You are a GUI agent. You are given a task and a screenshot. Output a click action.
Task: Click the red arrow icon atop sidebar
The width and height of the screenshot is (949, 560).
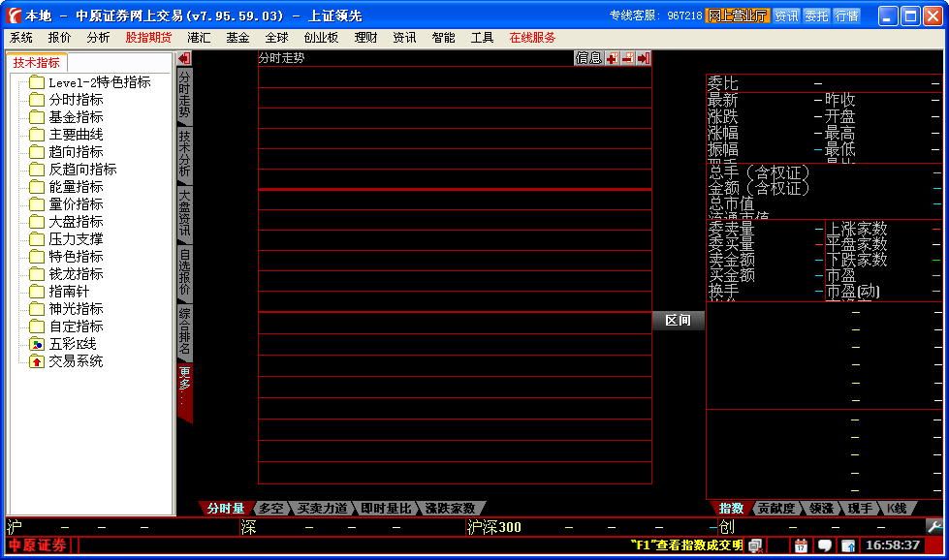(x=184, y=58)
